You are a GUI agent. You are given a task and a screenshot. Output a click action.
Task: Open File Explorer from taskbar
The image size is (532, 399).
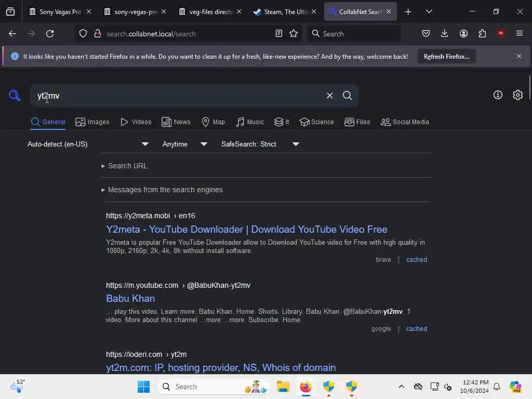point(283,387)
